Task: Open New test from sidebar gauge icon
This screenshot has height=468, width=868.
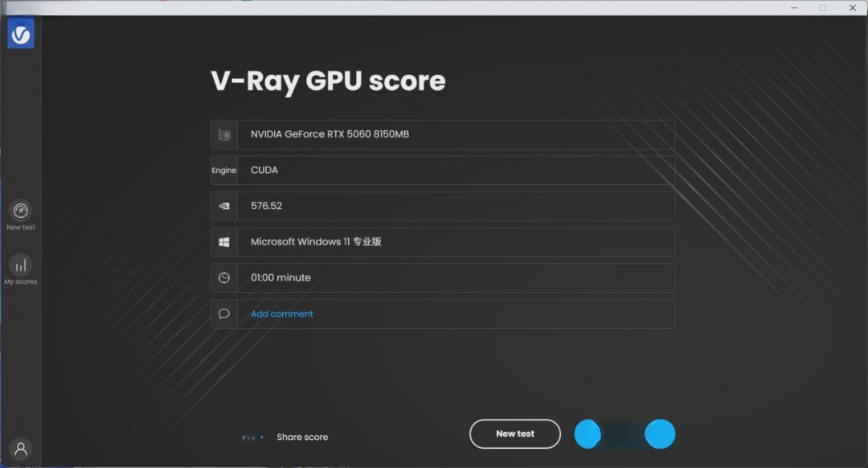Action: [20, 211]
